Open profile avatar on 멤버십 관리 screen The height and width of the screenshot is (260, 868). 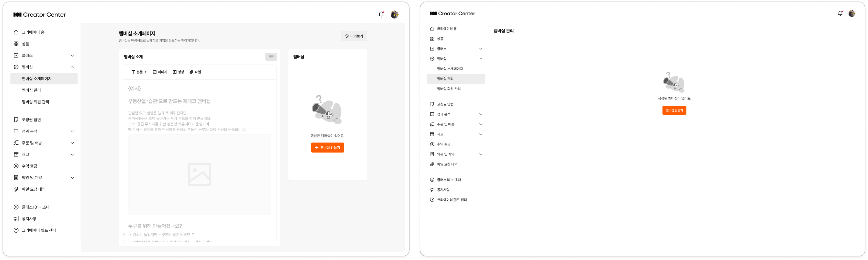coord(851,14)
